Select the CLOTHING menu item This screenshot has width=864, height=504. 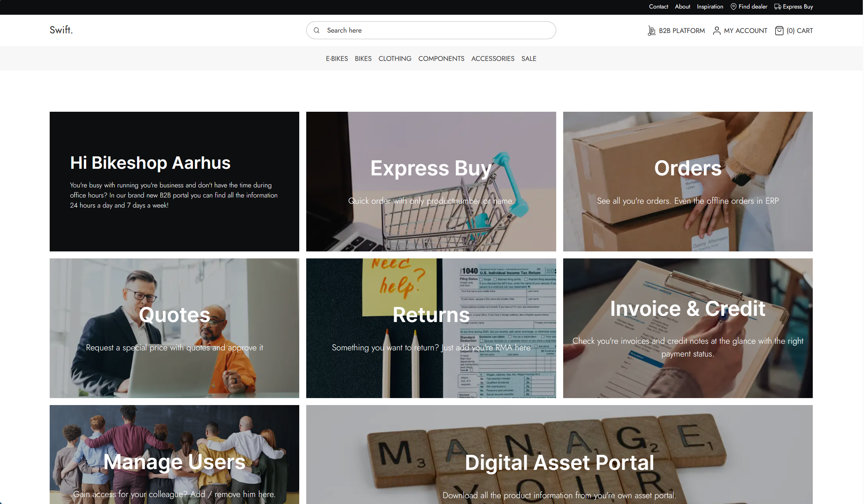(395, 59)
